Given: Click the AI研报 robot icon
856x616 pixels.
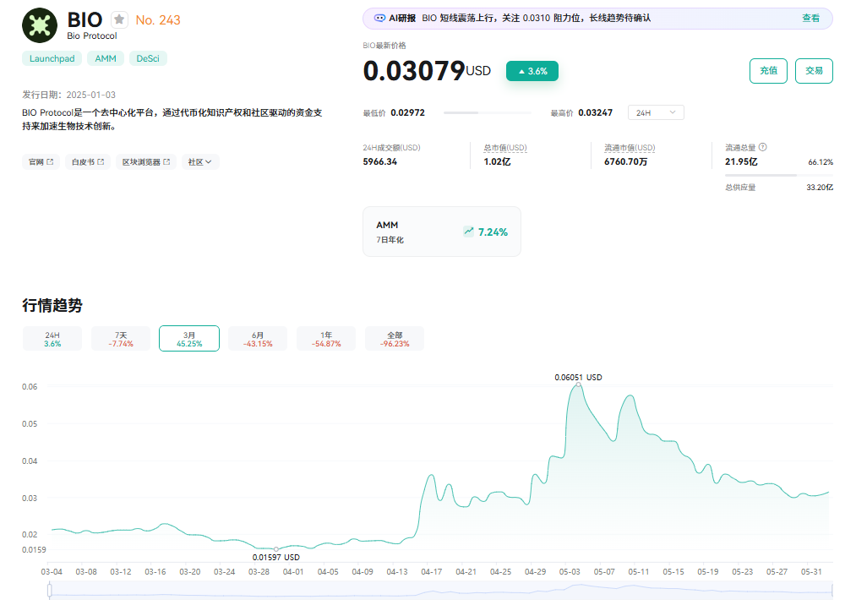Looking at the screenshot, I should 379,18.
